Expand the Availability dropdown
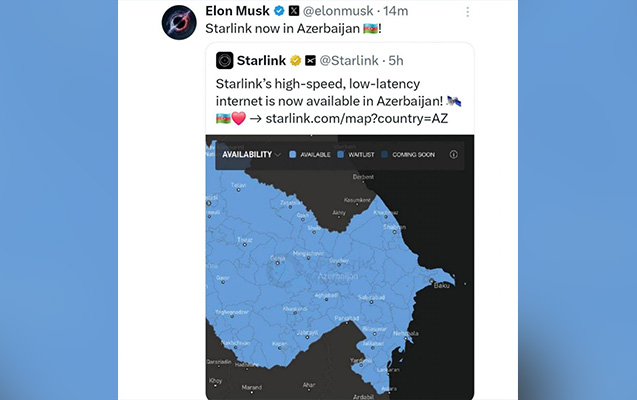 tap(251, 155)
